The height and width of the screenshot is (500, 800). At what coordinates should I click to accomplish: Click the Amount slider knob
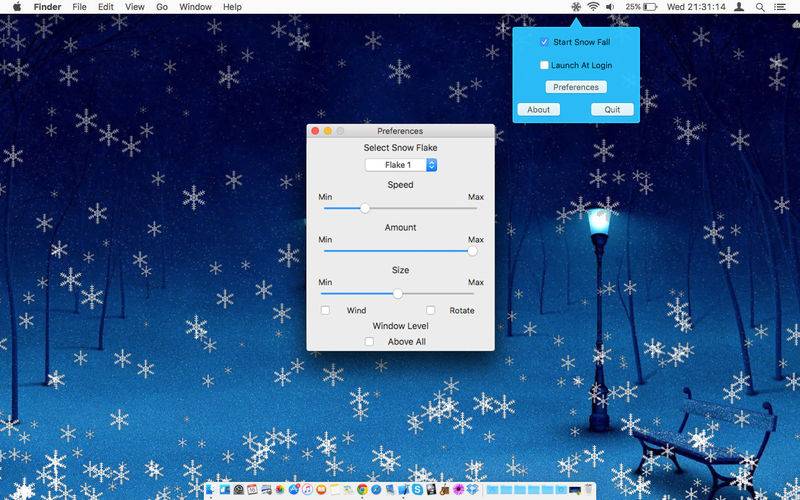(472, 251)
